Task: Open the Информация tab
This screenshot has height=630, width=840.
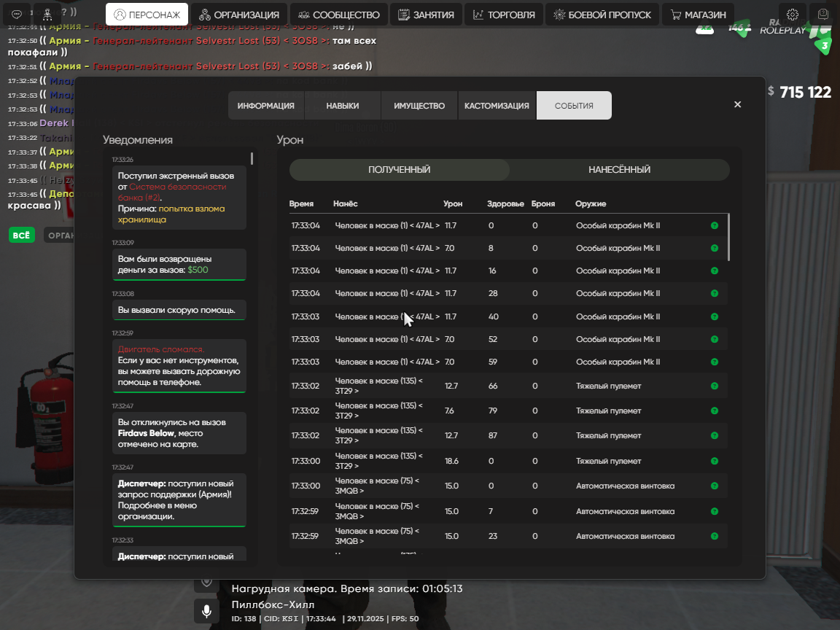Action: 265,106
